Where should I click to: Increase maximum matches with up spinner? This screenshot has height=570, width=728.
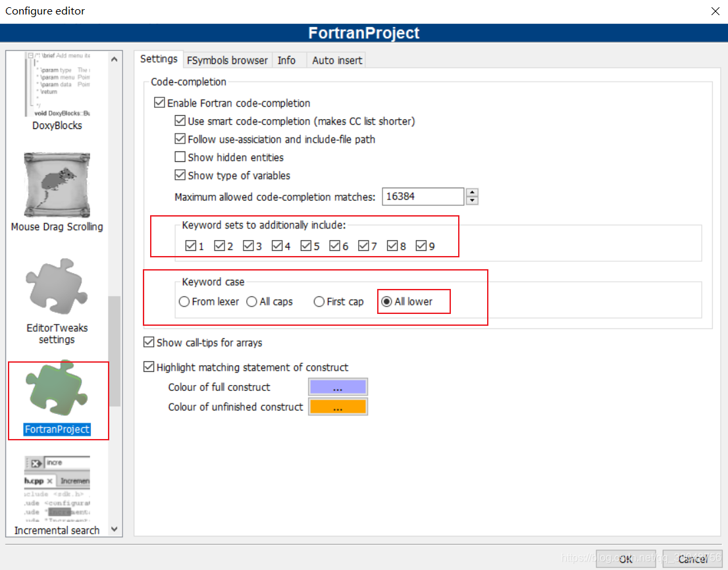472,192
